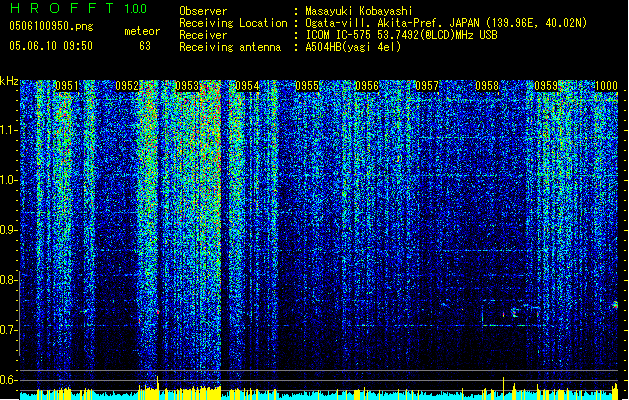
Task: Click antenna value A504HB(yagi 4el)
Action: pyautogui.click(x=353, y=47)
